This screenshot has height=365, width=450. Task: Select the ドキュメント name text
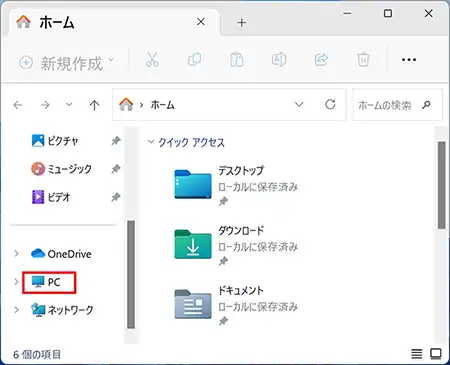pos(241,290)
